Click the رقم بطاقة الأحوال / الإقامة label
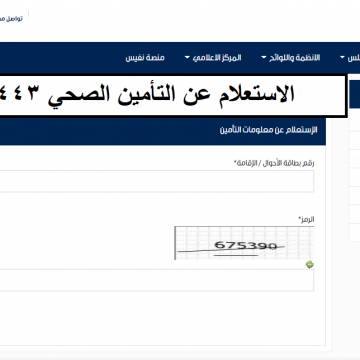 (274, 163)
